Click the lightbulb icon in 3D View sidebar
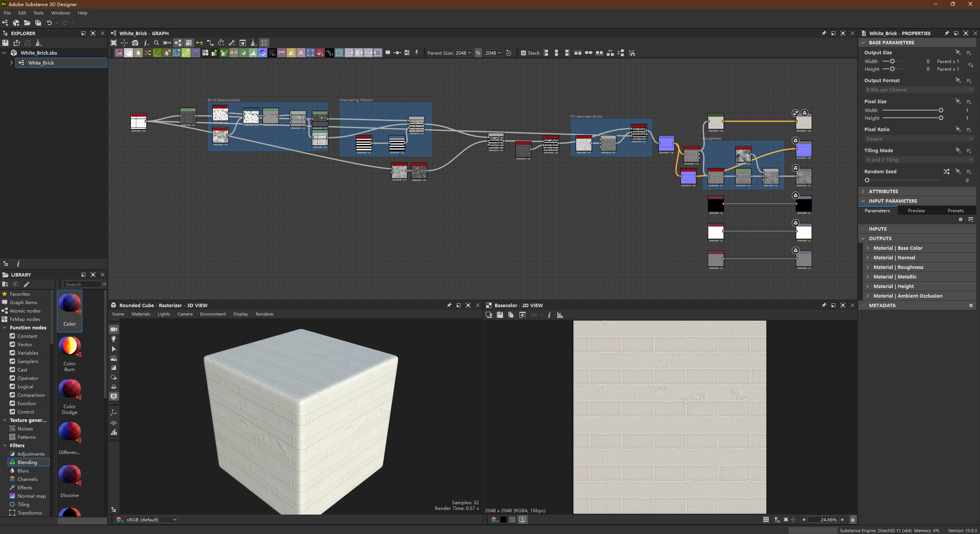Viewport: 980px width, 534px height. pos(114,339)
